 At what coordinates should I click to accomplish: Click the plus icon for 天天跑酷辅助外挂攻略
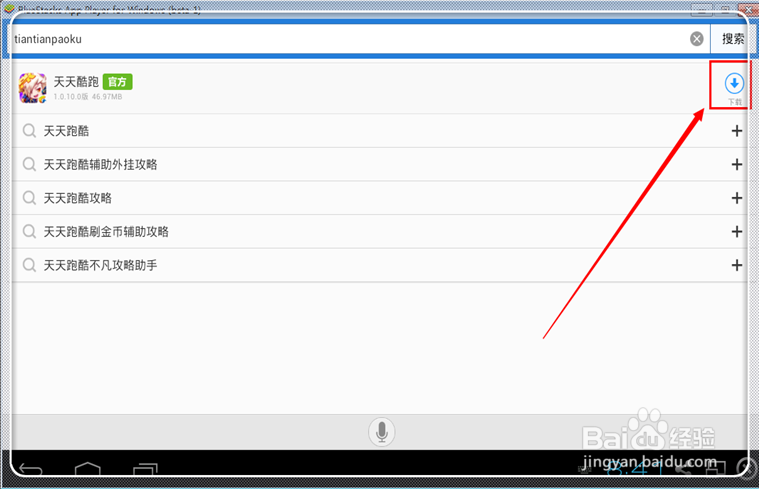click(736, 165)
